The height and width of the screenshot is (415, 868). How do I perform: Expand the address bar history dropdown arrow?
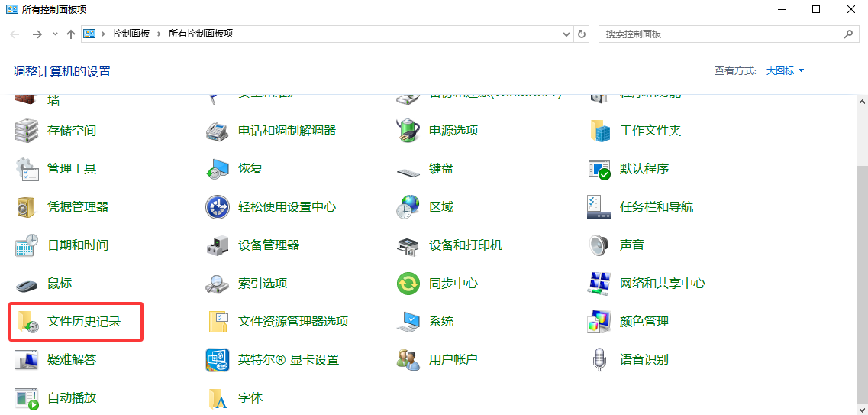pyautogui.click(x=566, y=34)
